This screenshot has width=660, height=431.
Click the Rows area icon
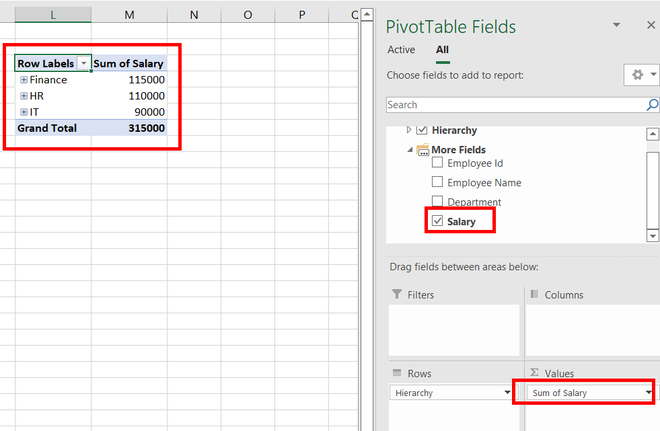[397, 372]
